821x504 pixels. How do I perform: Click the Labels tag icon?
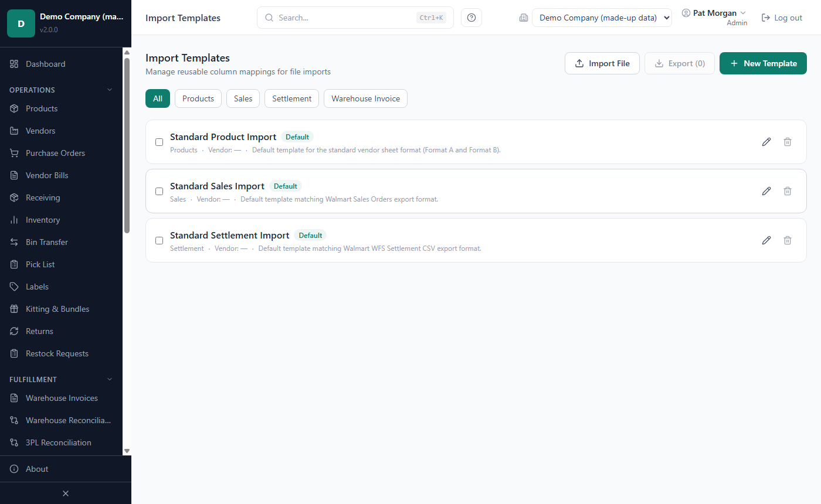tap(15, 287)
